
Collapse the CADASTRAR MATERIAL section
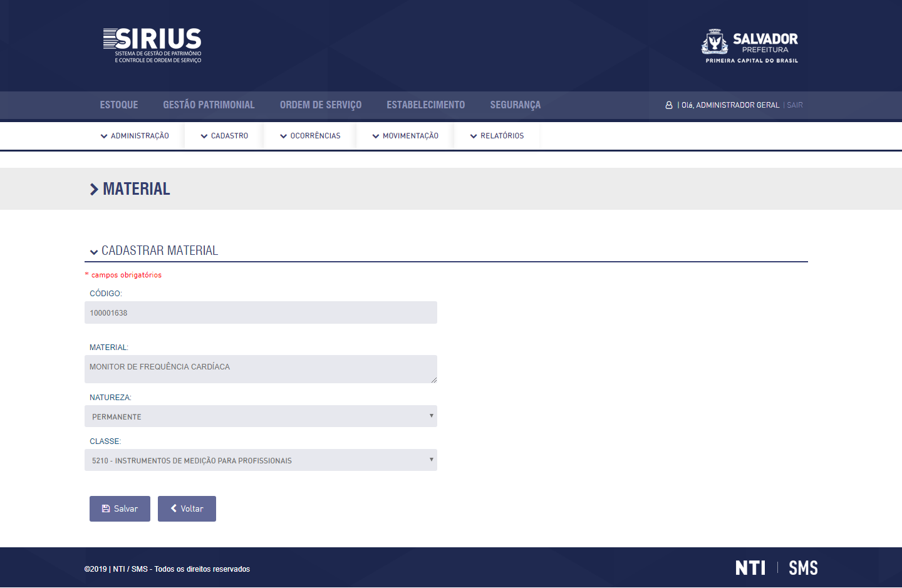(94, 252)
